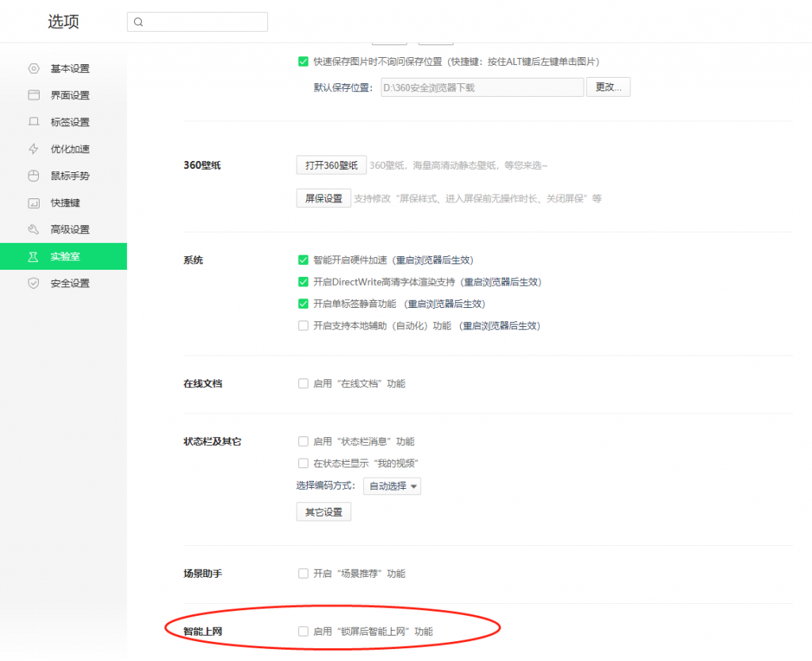Viewport: 812px width, 661px height.
Task: Open 安全设置 settings page
Action: pos(63,283)
